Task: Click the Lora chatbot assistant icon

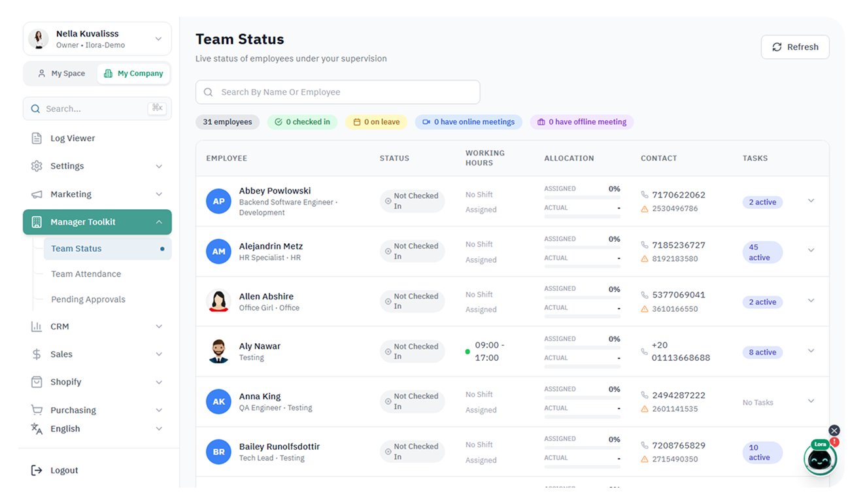Action: (x=820, y=460)
